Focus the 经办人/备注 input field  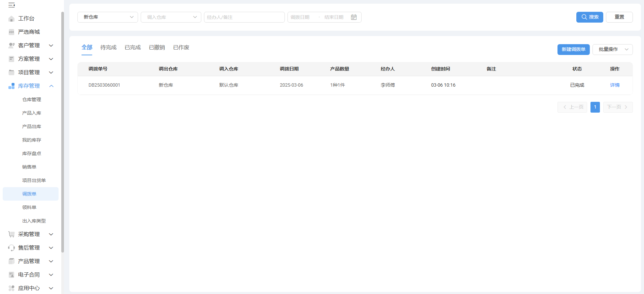[244, 17]
